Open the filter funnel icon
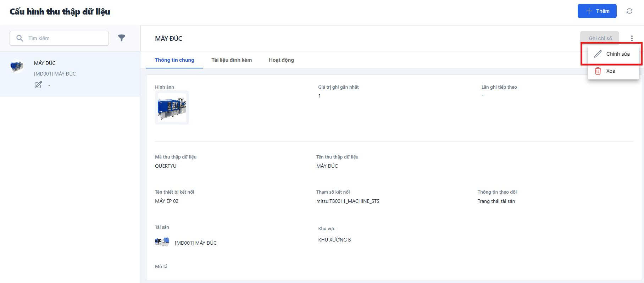This screenshot has width=644, height=283. tap(122, 38)
